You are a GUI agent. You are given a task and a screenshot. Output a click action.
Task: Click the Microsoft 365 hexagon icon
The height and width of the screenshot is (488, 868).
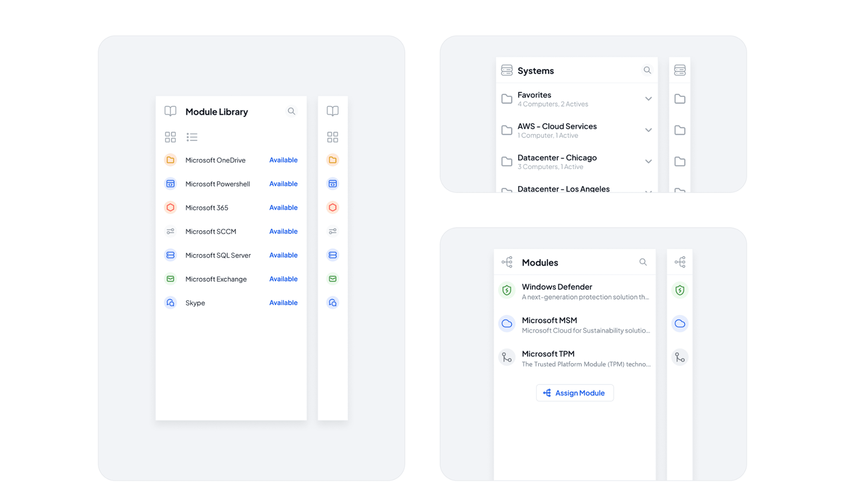[x=170, y=207]
